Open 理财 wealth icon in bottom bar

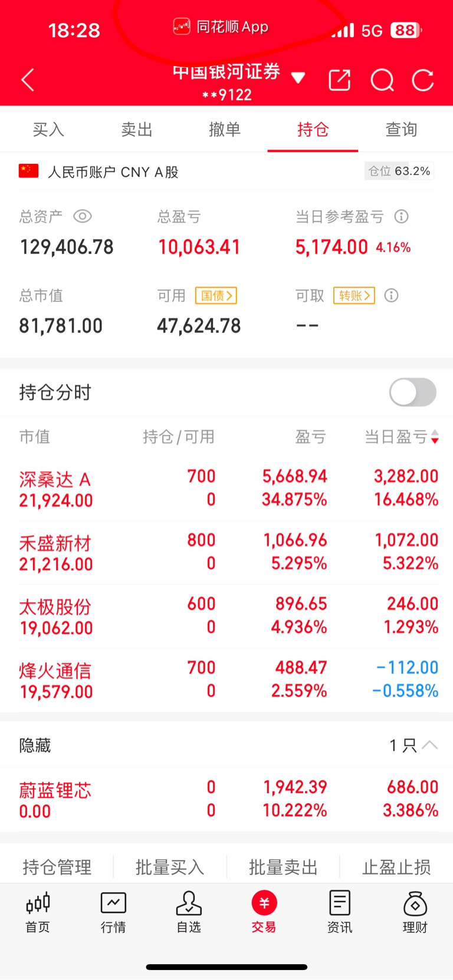tap(415, 912)
